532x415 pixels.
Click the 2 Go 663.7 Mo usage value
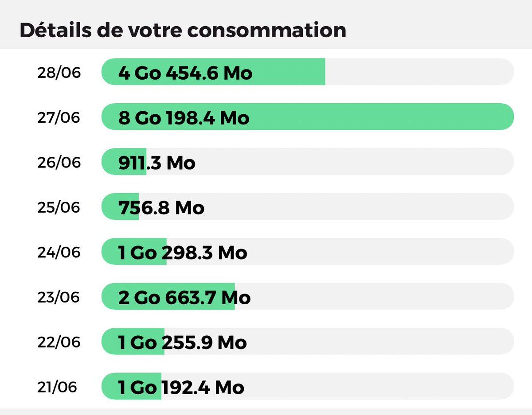point(184,297)
